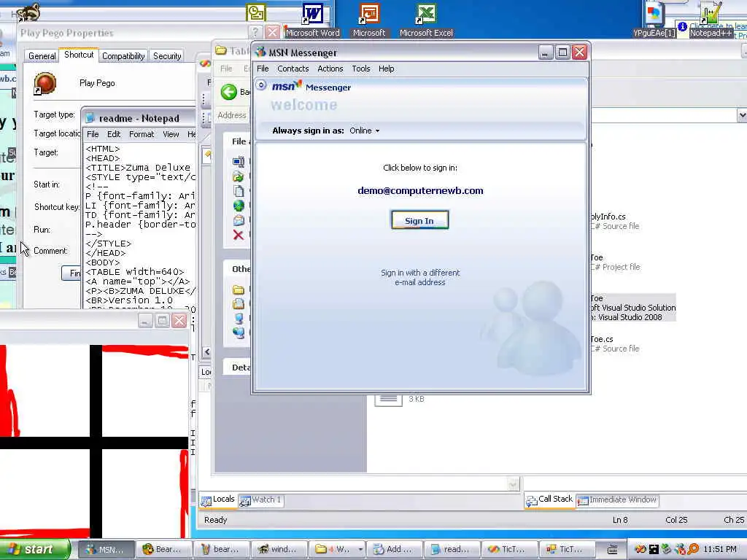Open the dropdown arrow above Call Stack panel
Screen dimensions: 747x560
513,484
